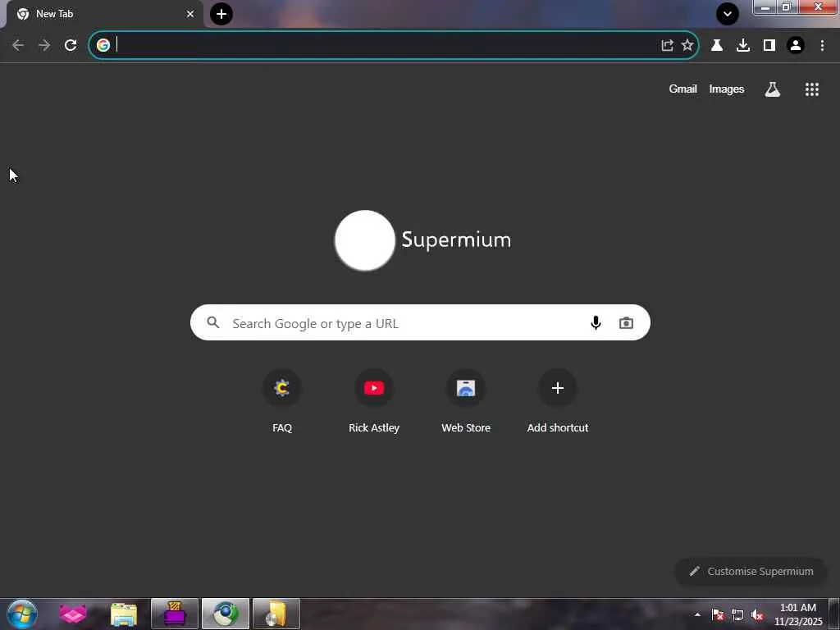Search by image with camera icon

pos(626,322)
